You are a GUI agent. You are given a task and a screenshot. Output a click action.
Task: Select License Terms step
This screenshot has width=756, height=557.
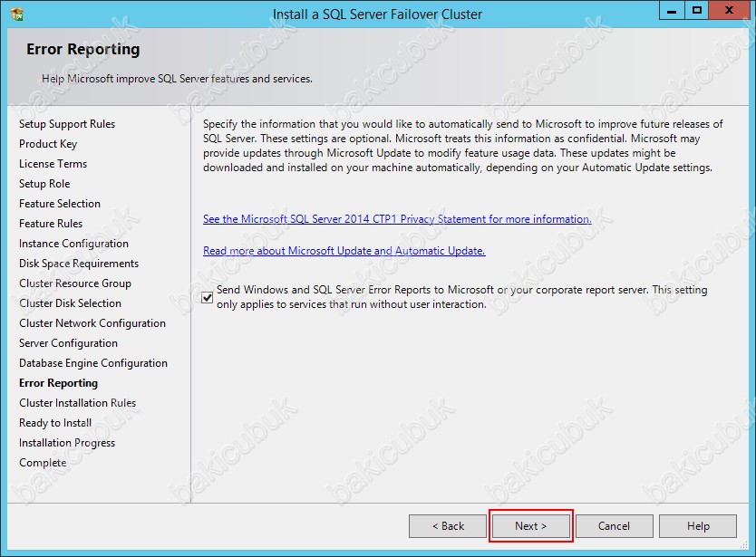(x=53, y=164)
